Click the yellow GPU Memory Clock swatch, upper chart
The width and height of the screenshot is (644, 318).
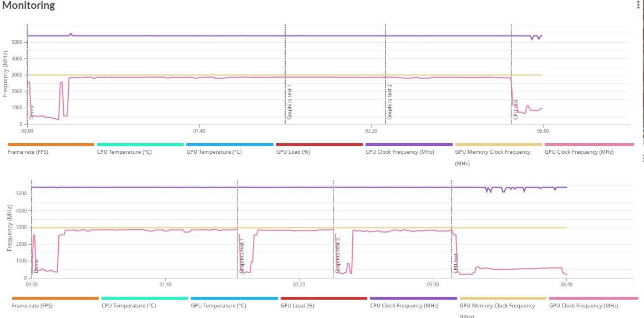[499, 145]
